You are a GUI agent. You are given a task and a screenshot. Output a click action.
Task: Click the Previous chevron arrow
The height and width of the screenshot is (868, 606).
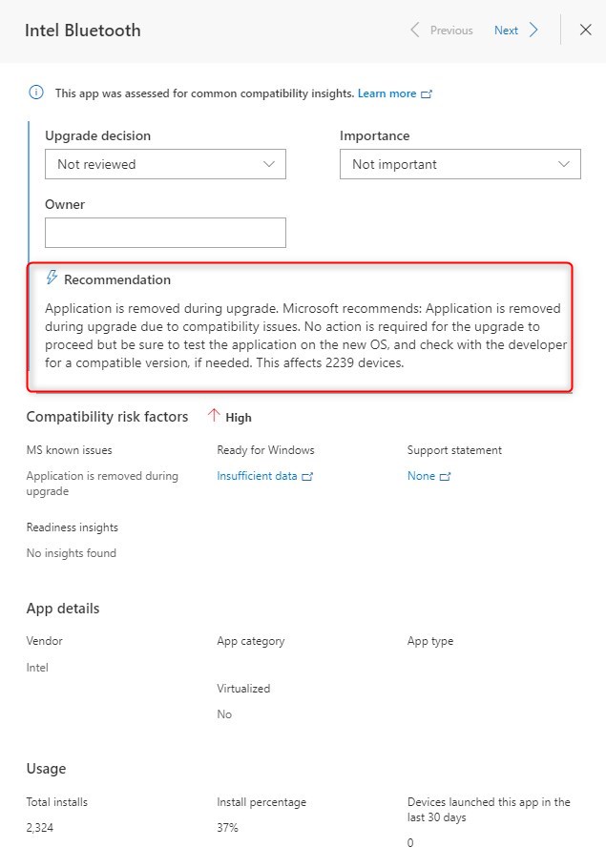click(414, 30)
